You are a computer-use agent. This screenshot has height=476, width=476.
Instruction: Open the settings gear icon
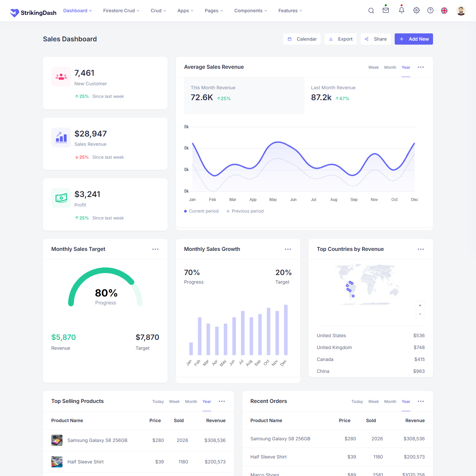pyautogui.click(x=416, y=11)
